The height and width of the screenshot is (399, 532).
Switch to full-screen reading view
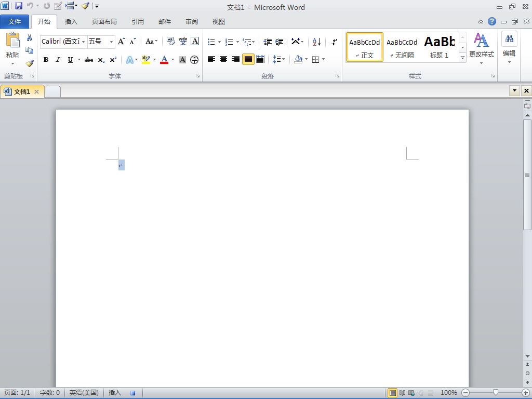click(x=402, y=393)
